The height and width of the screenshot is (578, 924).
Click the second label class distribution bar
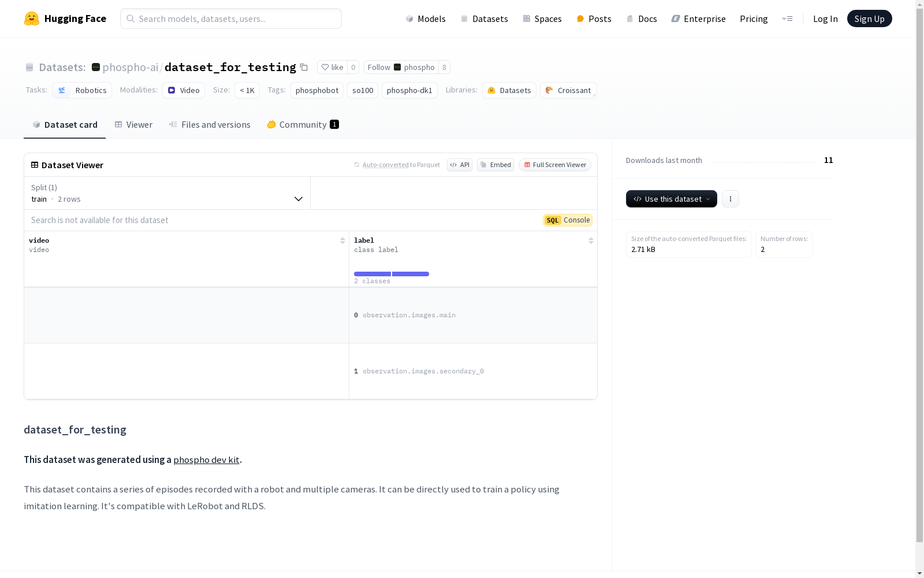[x=411, y=274]
